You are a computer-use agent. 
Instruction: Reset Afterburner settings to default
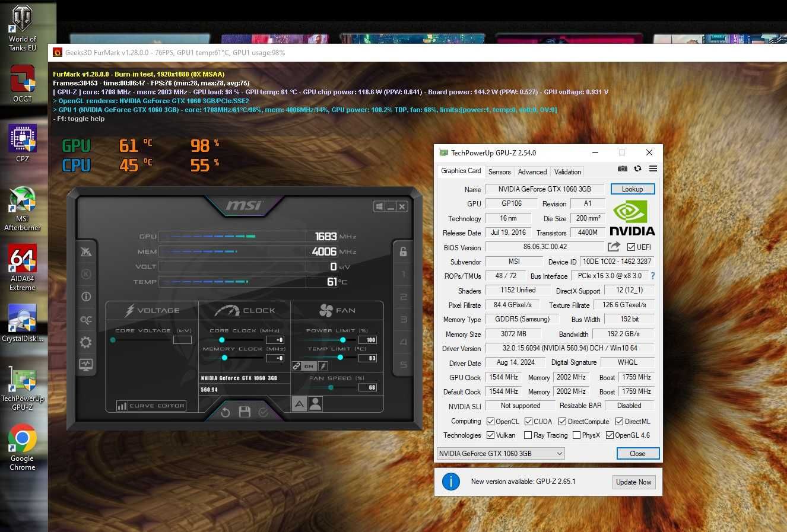click(226, 412)
